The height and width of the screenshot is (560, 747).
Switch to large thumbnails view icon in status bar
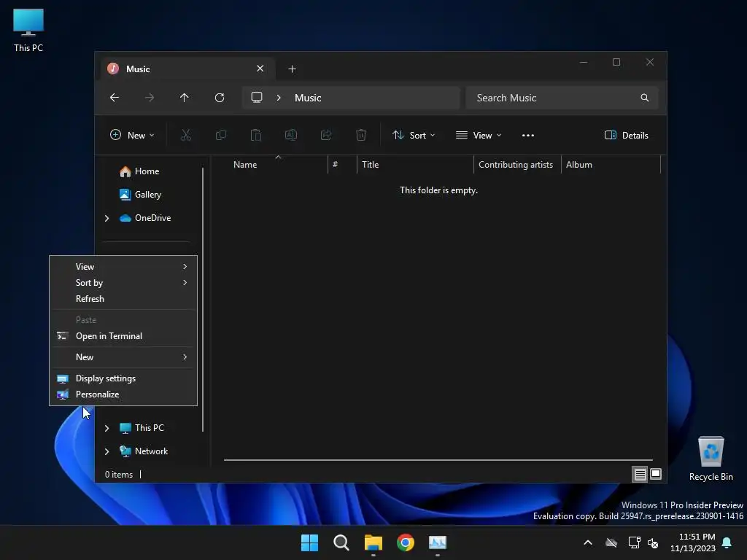[656, 474]
